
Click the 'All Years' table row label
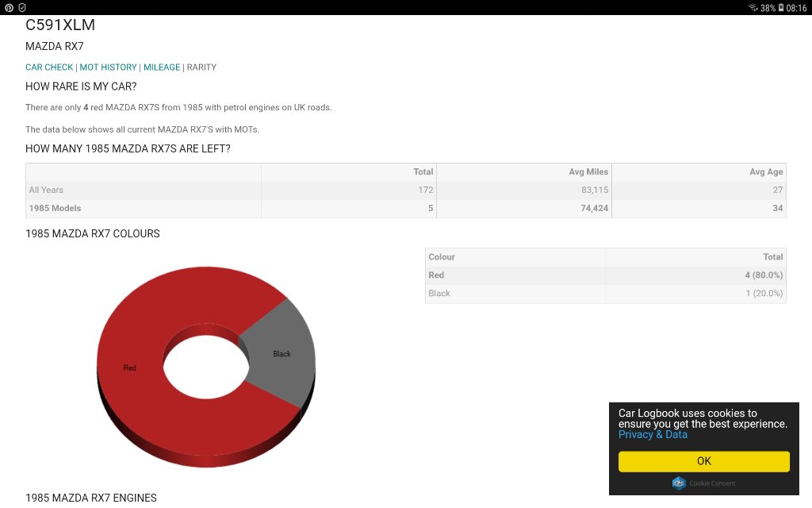(46, 190)
